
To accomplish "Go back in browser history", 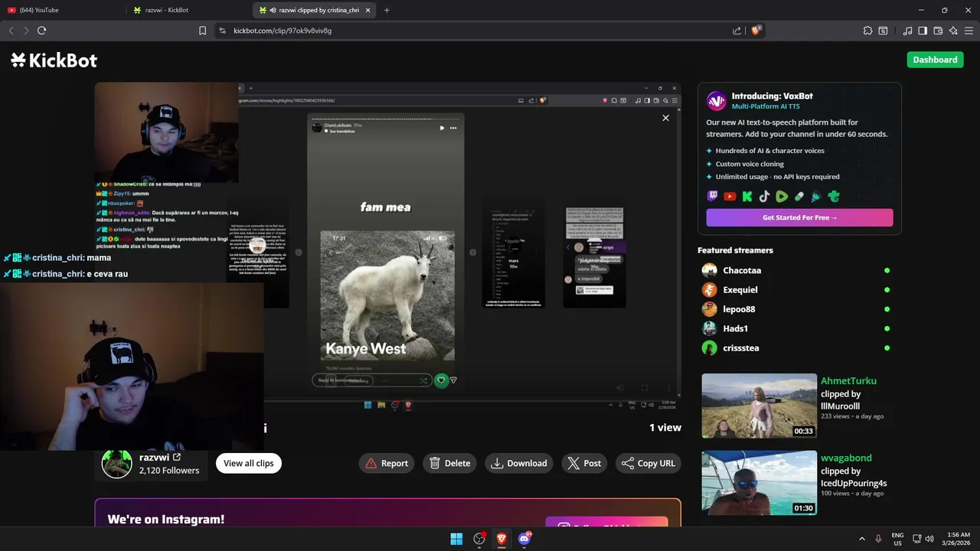I will [x=11, y=31].
